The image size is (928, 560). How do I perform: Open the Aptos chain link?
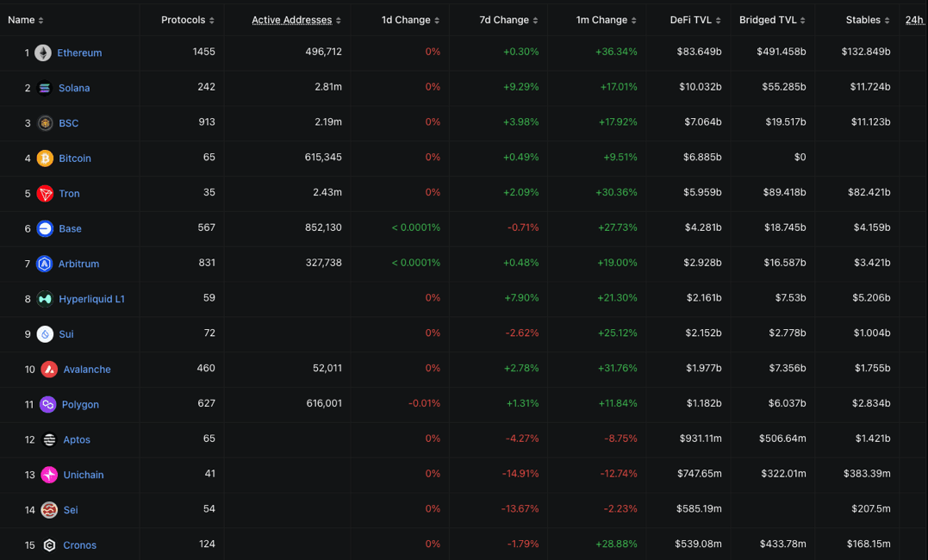pos(76,440)
